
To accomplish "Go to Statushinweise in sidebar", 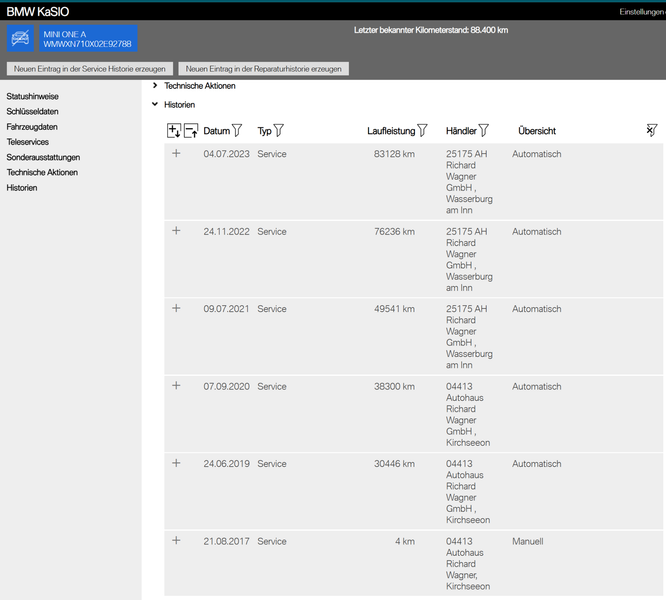I will coord(32,96).
